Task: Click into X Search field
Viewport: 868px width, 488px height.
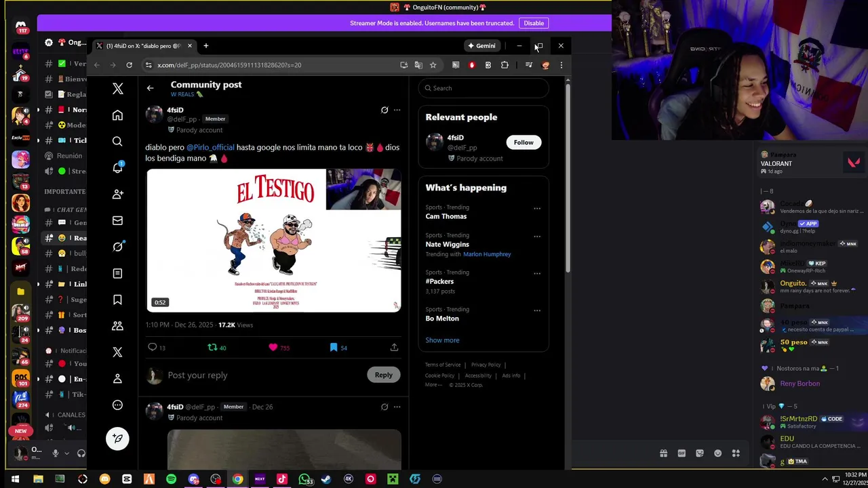Action: click(x=484, y=88)
